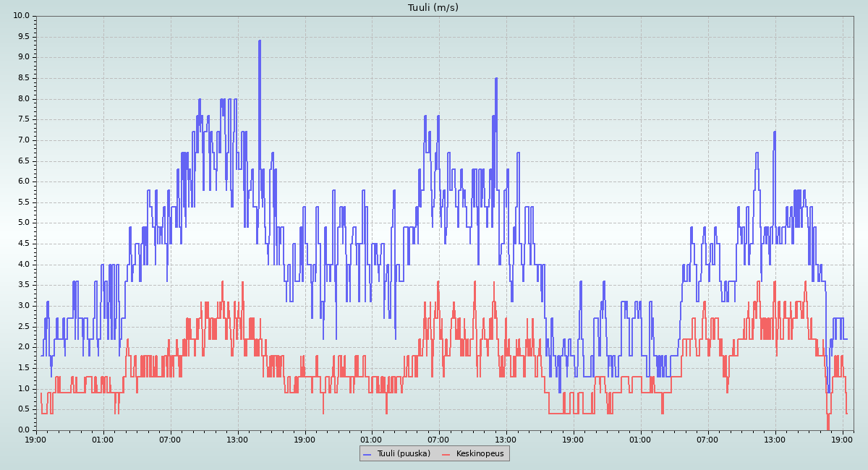The width and height of the screenshot is (868, 470).
Task: Click the leftmost 19:00 x-axis label
Action: [x=36, y=439]
